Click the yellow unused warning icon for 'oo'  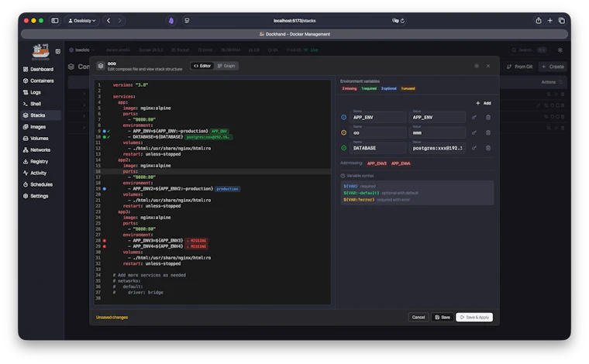pos(343,133)
